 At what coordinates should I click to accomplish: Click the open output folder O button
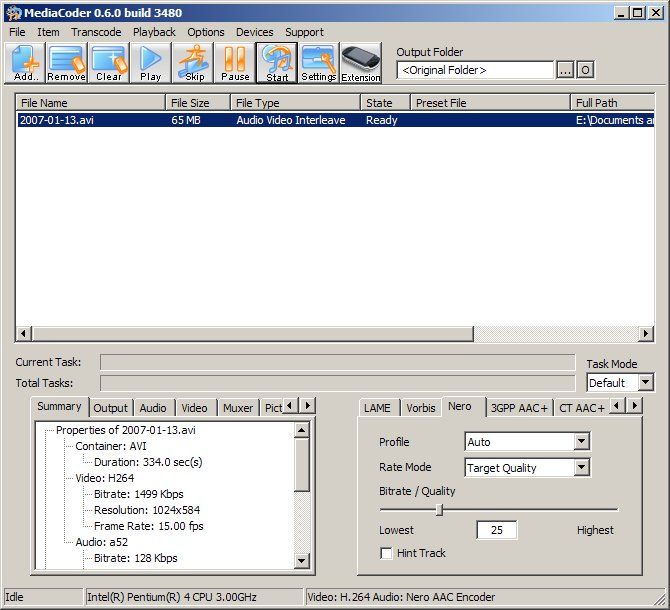point(585,70)
